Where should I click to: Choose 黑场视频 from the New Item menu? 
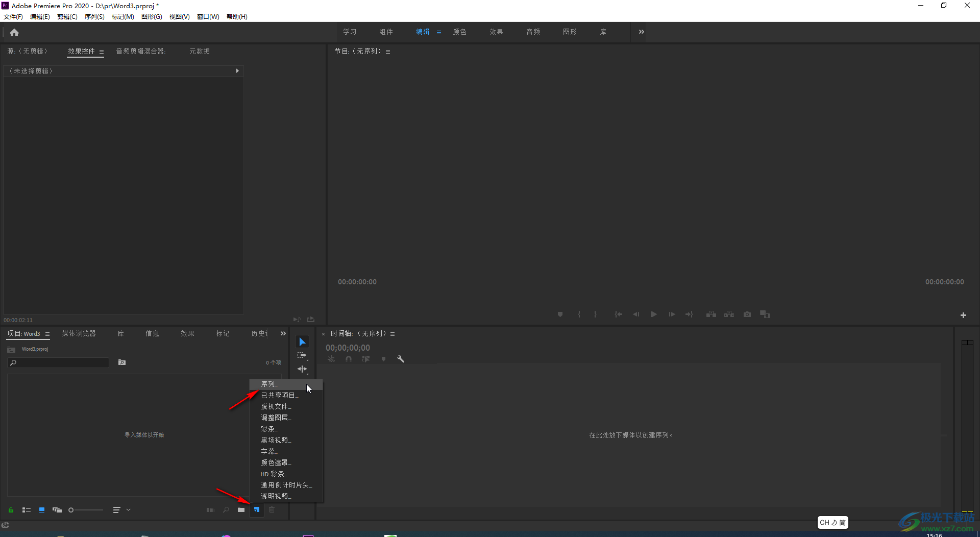(286, 440)
